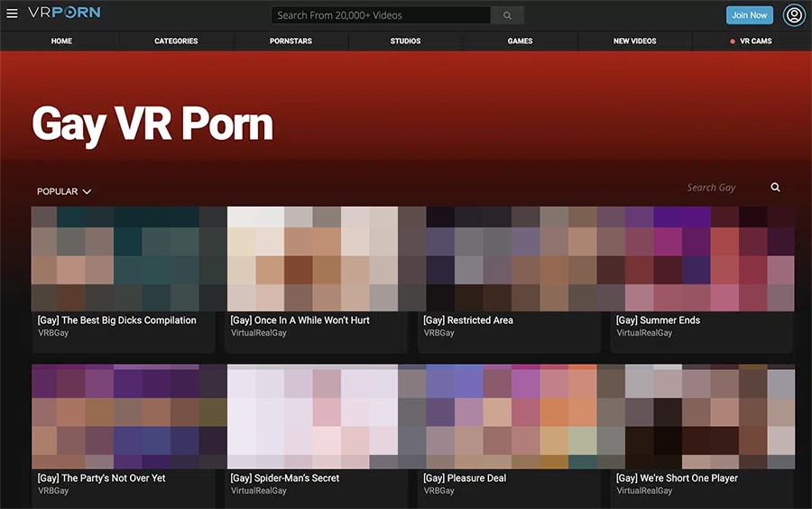Click the VRPorn site logo

tap(64, 13)
